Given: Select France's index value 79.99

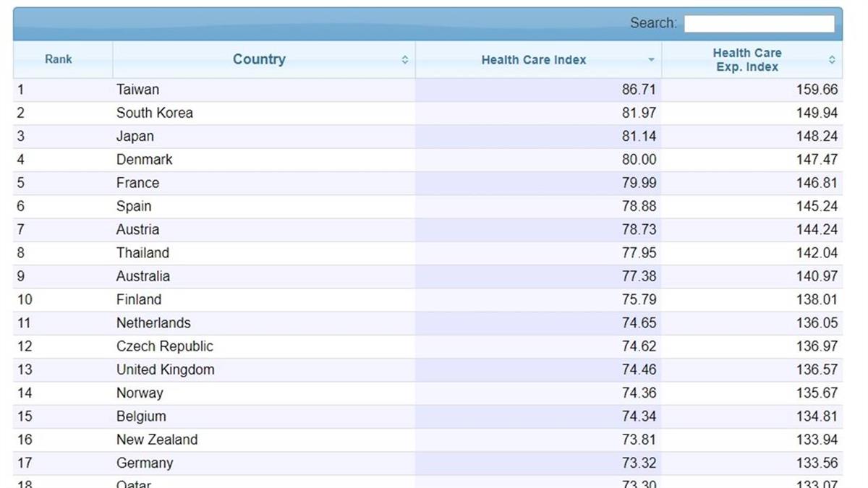Looking at the screenshot, I should click(639, 183).
